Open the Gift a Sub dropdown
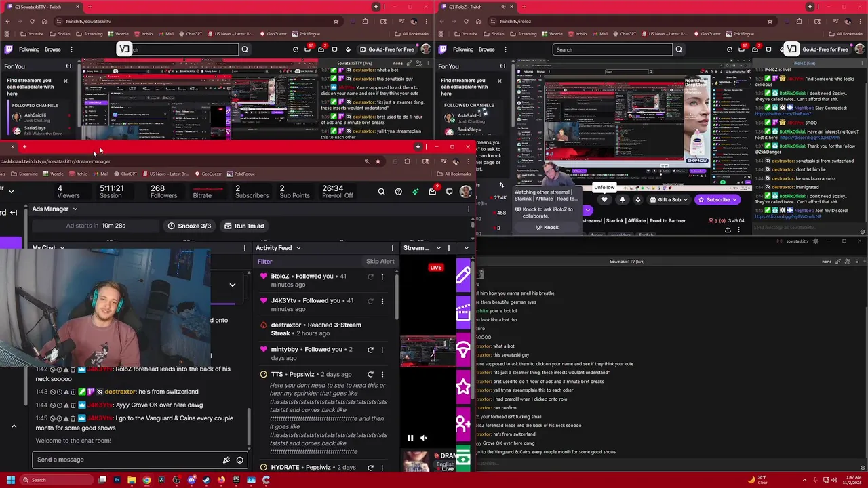 670,199
